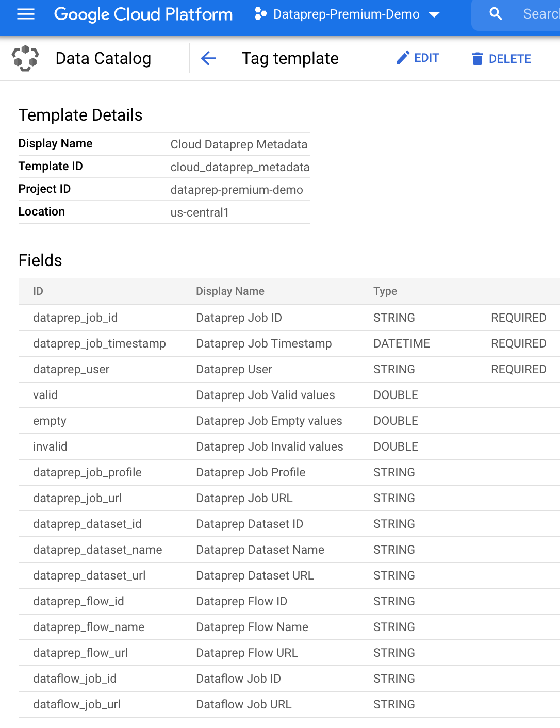Click the search magnifier icon
The height and width of the screenshot is (728, 560).
496,14
